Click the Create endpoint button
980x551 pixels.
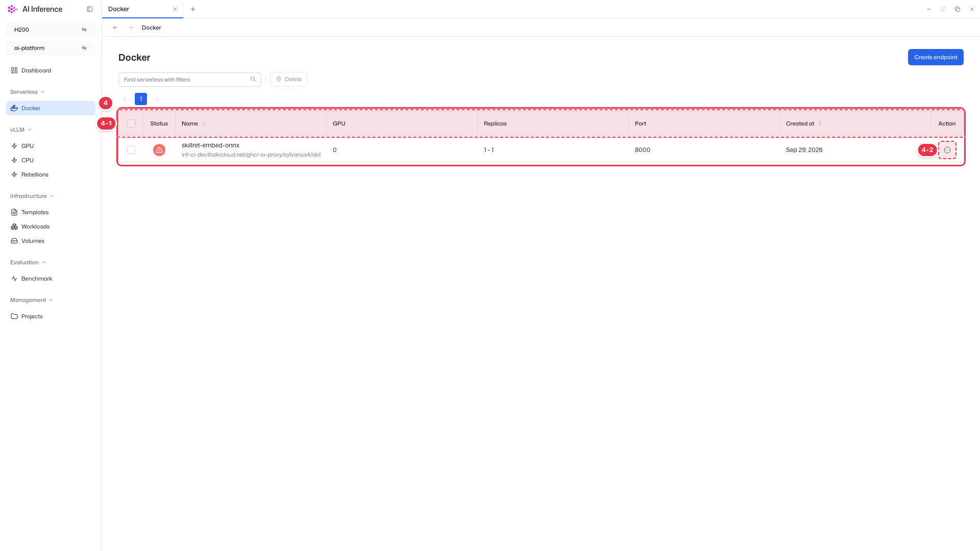[936, 57]
